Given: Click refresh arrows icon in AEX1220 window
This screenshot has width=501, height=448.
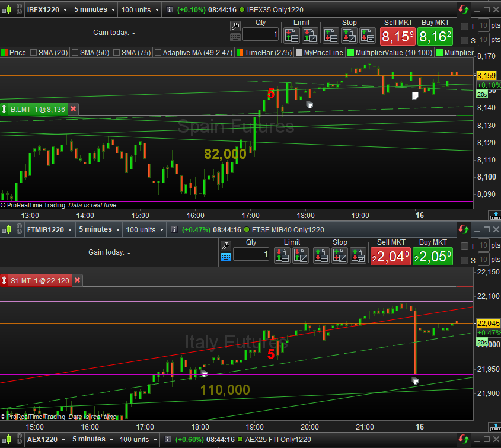Looking at the screenshot, I should point(463,439).
